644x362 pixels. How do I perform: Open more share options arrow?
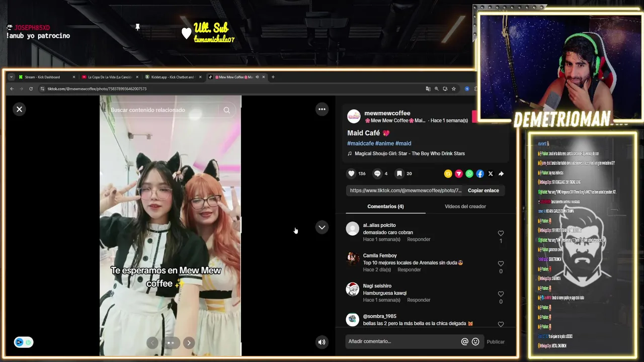501,174
